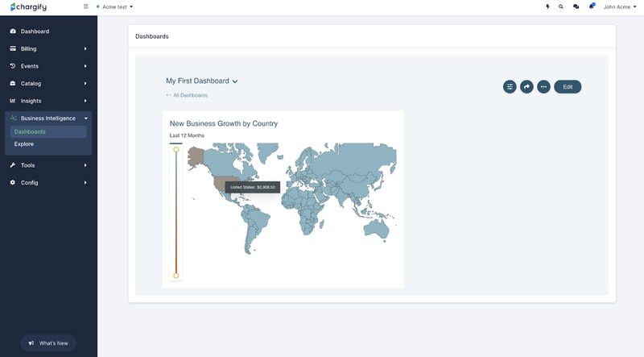Select Explore submenu item
The width and height of the screenshot is (644, 357).
(x=24, y=144)
